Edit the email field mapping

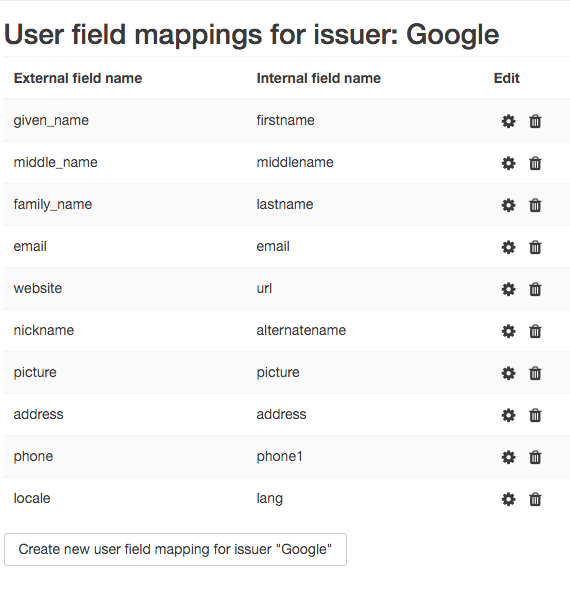click(x=508, y=247)
